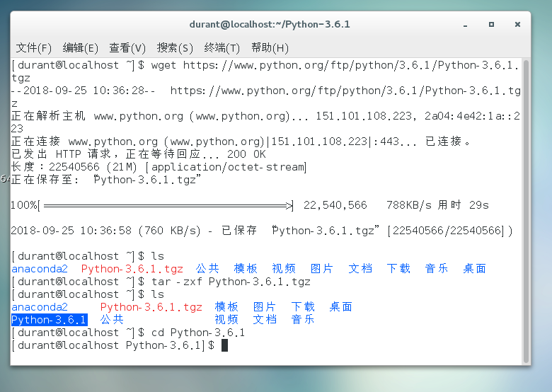The height and width of the screenshot is (392, 552).
Task: Click the window title durant@localhost:~/Python-3.6.1
Action: point(270,24)
